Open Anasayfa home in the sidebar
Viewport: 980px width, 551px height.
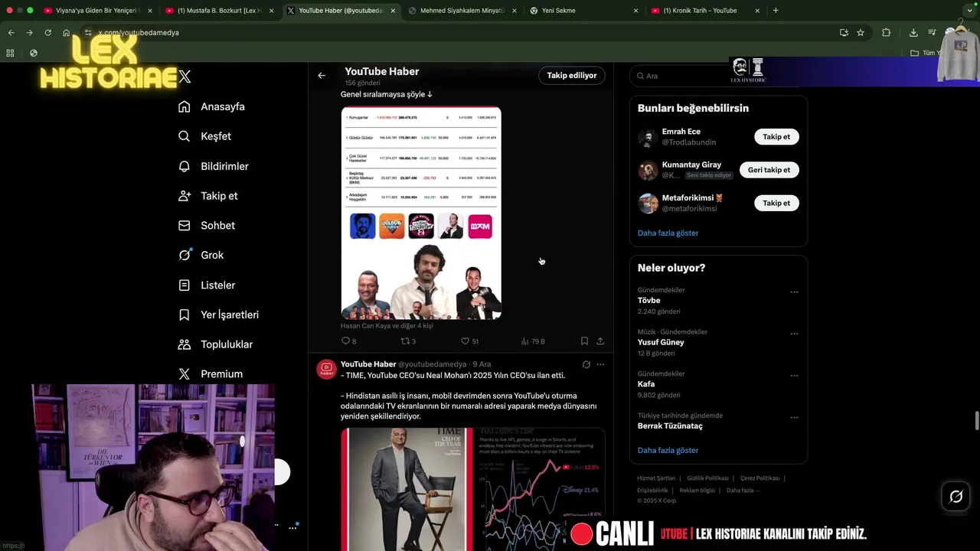tap(211, 106)
